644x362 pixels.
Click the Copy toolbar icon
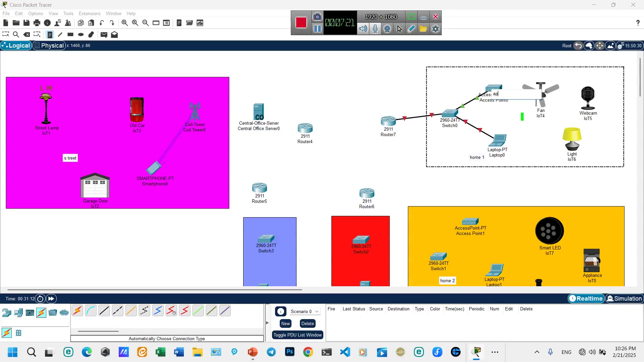click(x=80, y=23)
